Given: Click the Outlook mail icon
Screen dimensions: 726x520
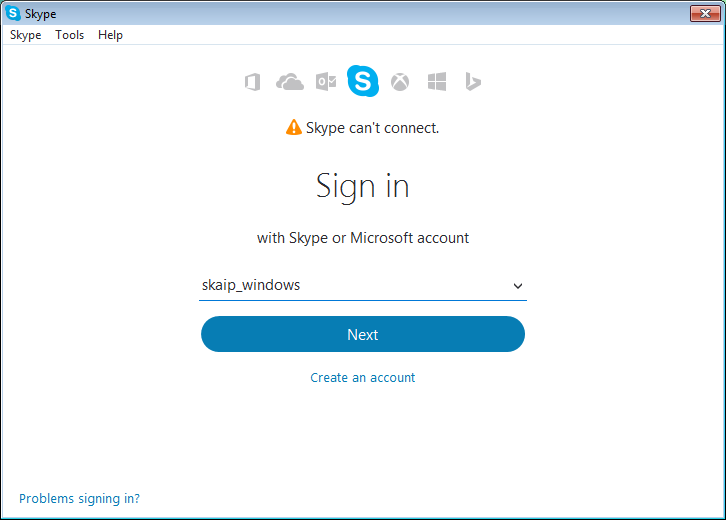Looking at the screenshot, I should tap(326, 82).
